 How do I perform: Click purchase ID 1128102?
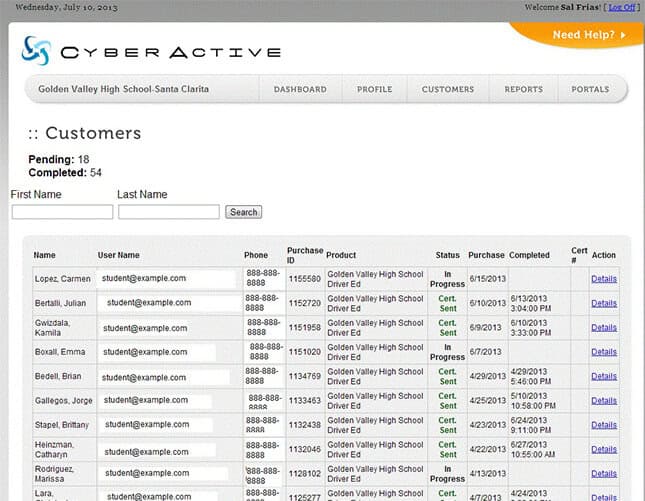[x=304, y=473]
